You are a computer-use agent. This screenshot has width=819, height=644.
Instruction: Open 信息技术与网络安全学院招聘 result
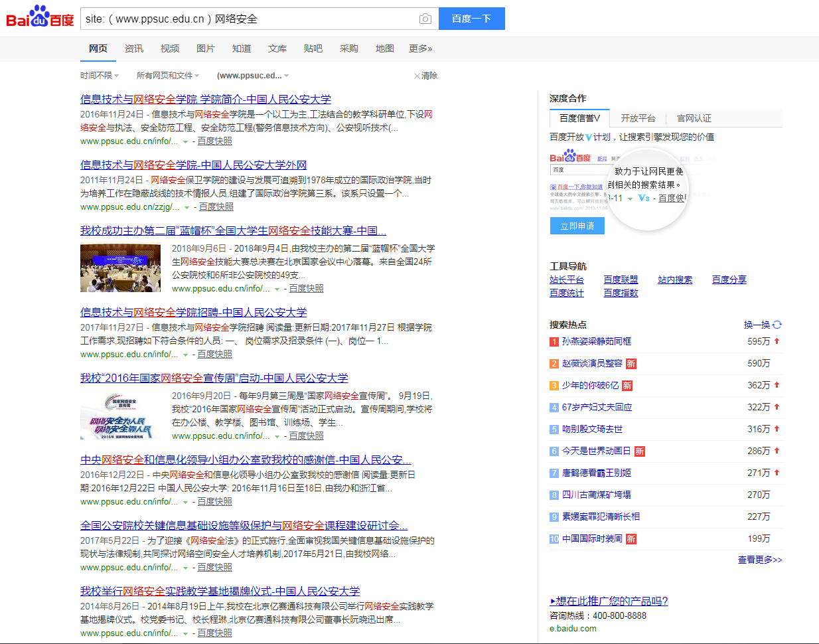194,312
